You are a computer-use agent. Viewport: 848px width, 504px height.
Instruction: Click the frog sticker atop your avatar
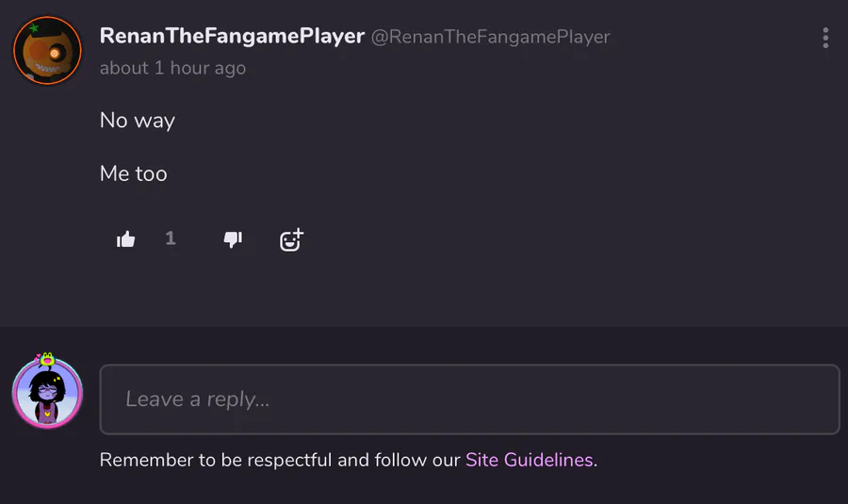pos(46,360)
